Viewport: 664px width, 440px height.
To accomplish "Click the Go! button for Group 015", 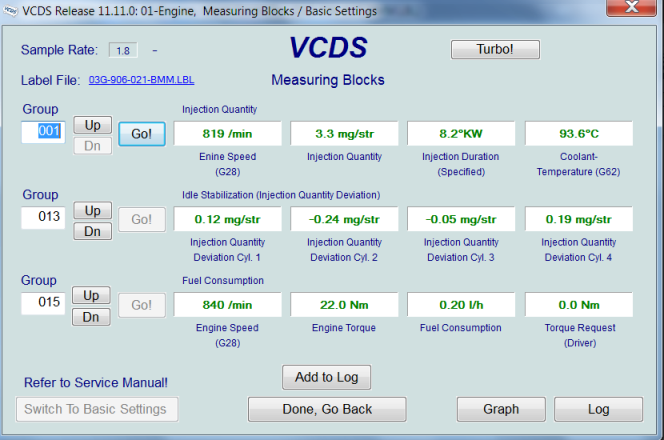I will point(142,305).
